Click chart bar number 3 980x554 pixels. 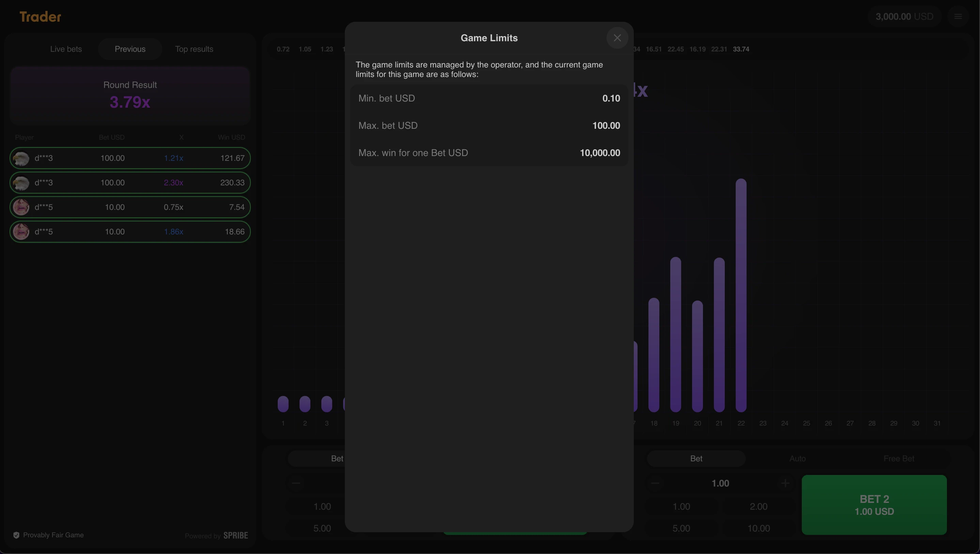coord(326,404)
